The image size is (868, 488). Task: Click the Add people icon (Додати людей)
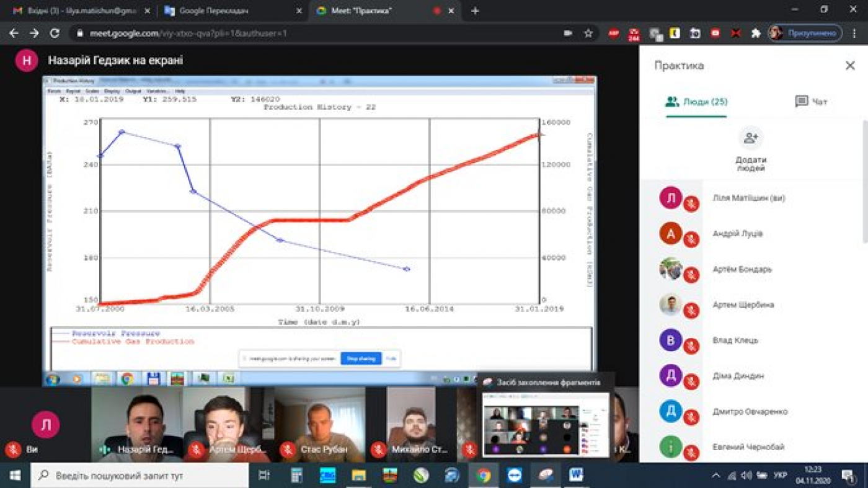pyautogui.click(x=751, y=139)
